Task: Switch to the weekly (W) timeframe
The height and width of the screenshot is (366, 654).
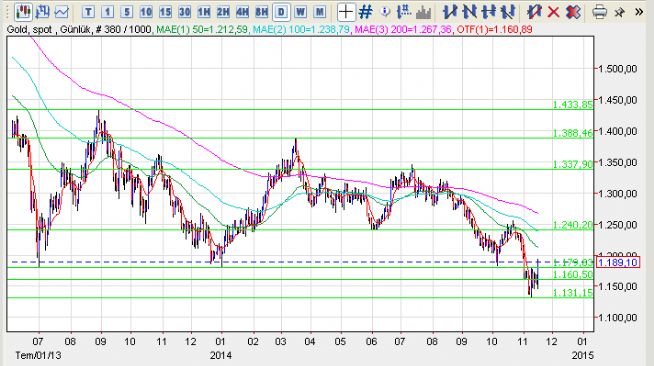Action: tap(300, 12)
